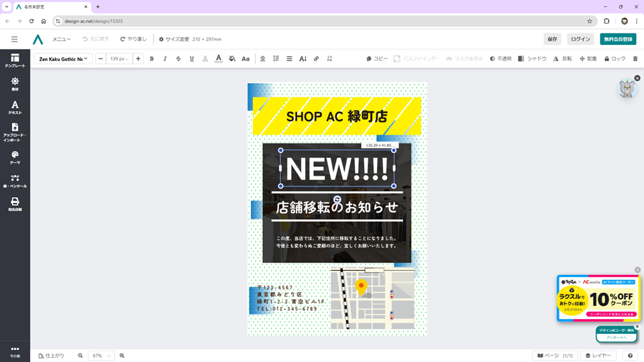
Task: Toggle bold formatting
Action: [152, 59]
